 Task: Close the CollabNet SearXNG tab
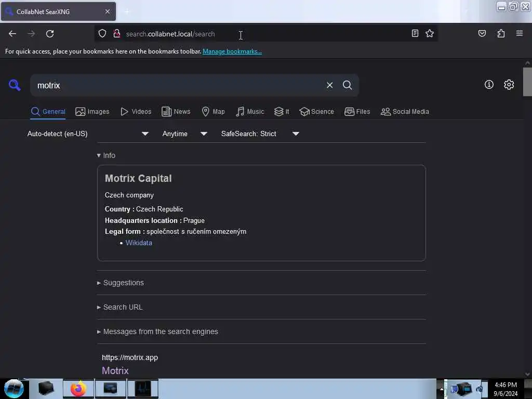pos(108,11)
